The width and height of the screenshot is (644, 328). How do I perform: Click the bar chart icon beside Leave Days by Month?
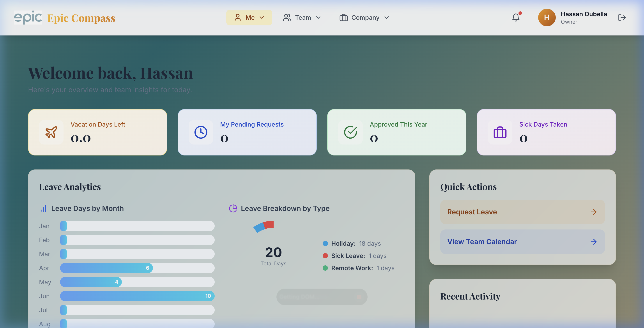(x=43, y=209)
